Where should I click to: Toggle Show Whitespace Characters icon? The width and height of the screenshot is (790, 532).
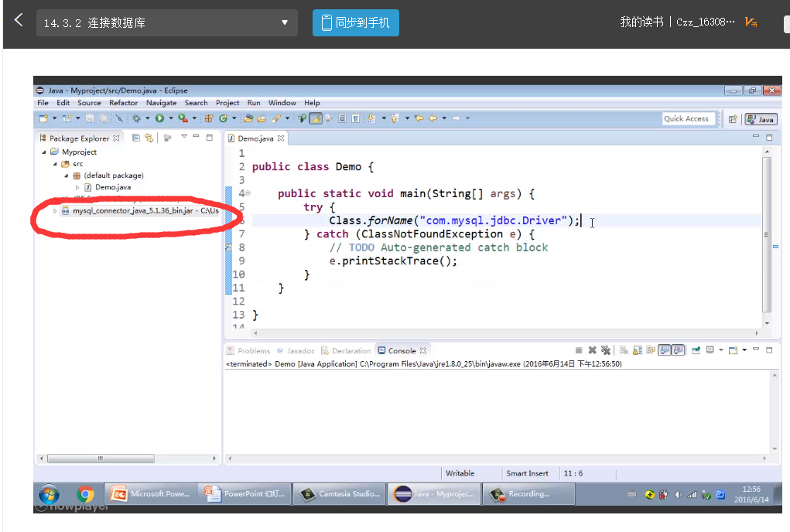pos(356,118)
